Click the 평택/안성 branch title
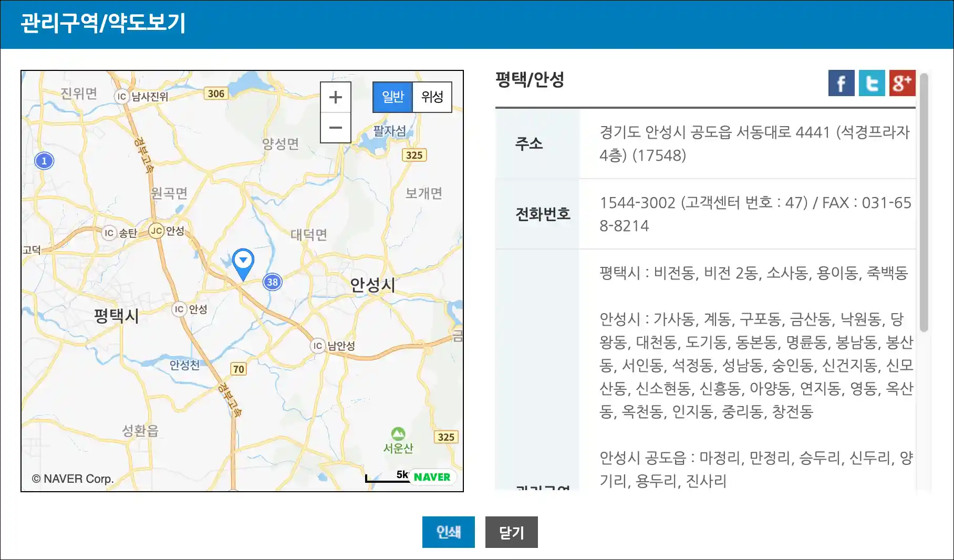This screenshot has width=954, height=560. click(x=530, y=80)
